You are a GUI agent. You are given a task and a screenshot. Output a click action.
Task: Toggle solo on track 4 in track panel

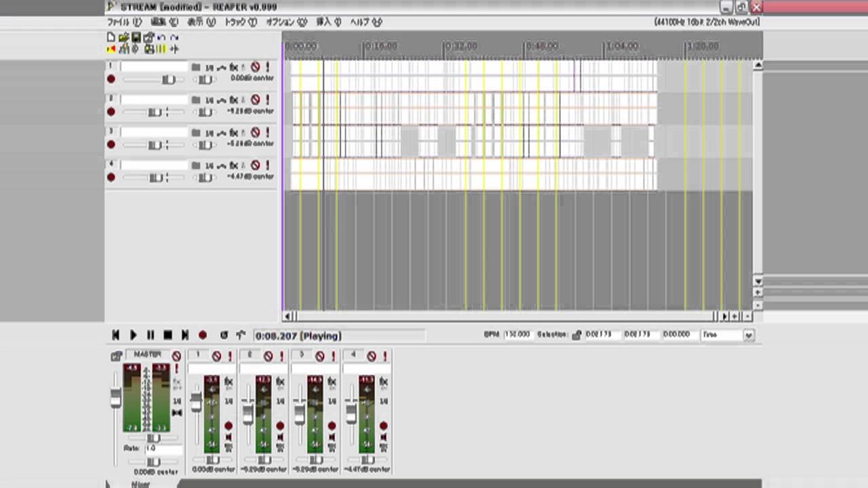click(267, 165)
